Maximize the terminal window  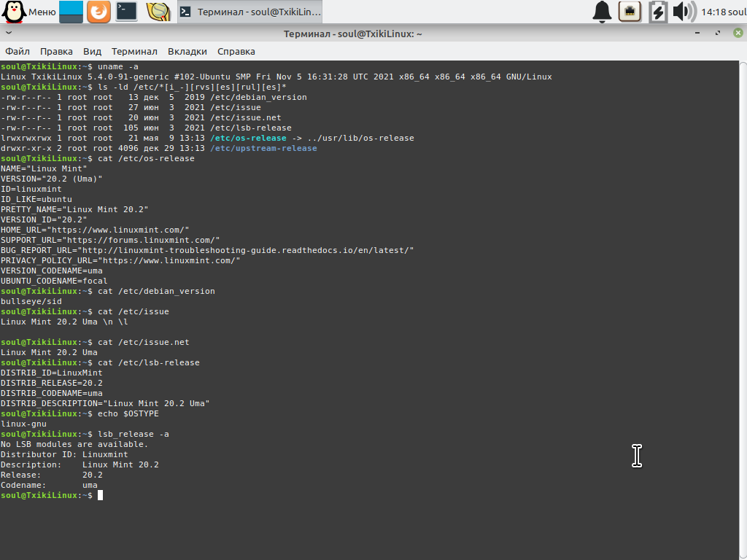point(718,34)
